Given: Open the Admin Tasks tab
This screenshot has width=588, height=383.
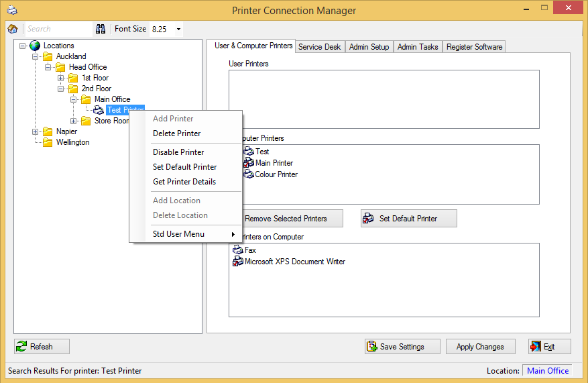Looking at the screenshot, I should (417, 47).
